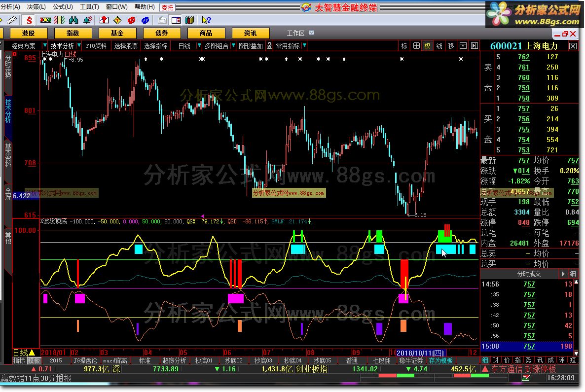Click 选择股票 button
The width and height of the screenshot is (585, 392).
click(x=126, y=46)
